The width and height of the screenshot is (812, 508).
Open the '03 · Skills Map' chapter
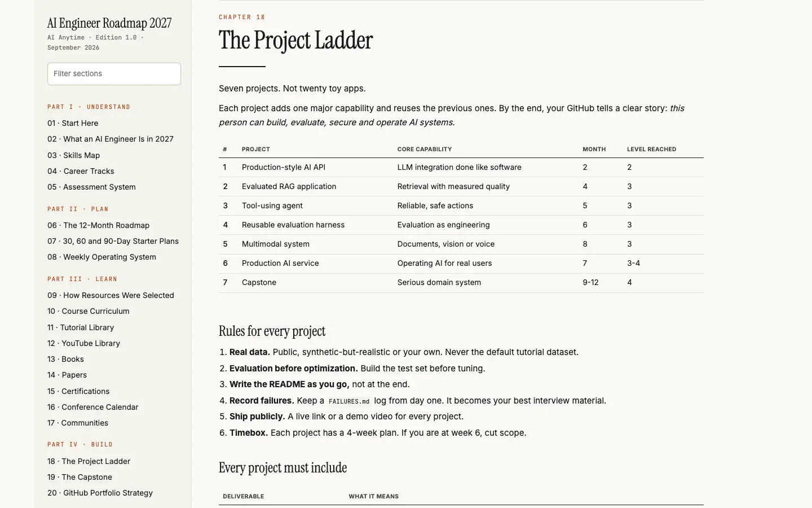pyautogui.click(x=74, y=155)
